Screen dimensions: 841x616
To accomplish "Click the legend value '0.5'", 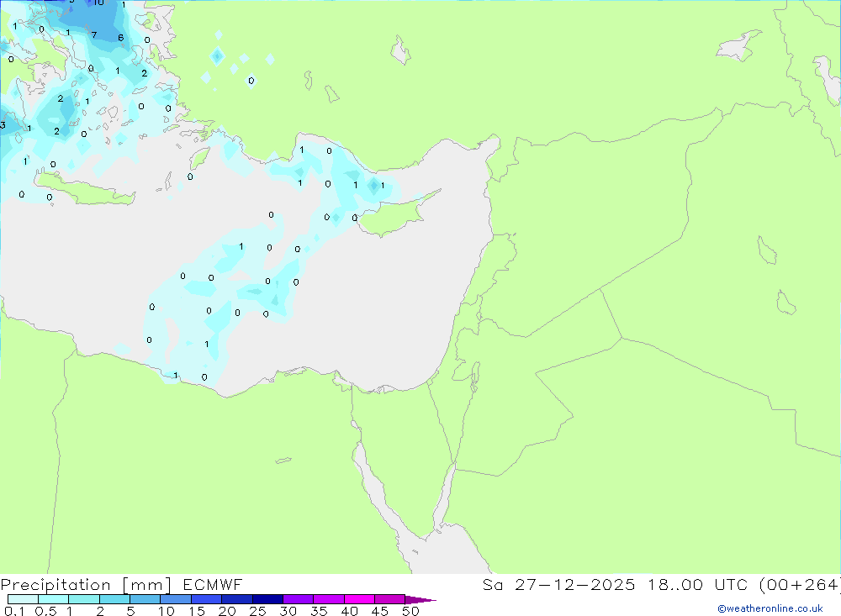I will tap(45, 611).
